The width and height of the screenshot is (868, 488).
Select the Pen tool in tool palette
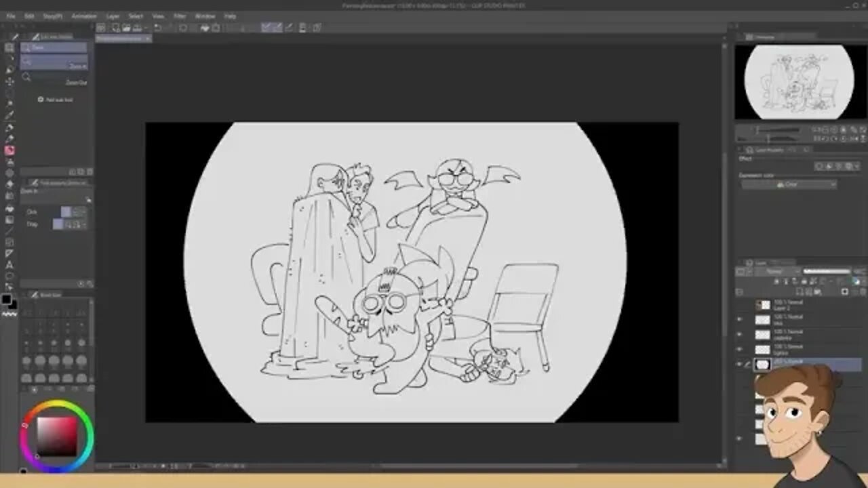[x=9, y=127]
